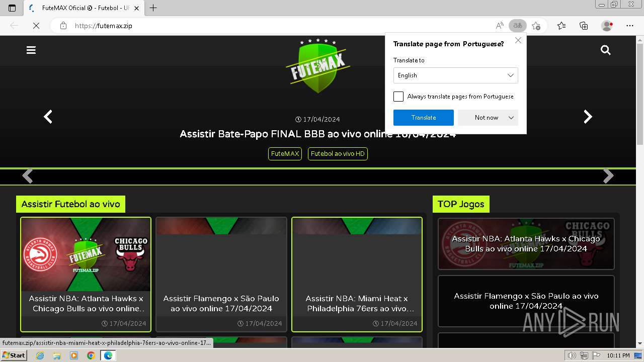Expand Not now options arrow
The width and height of the screenshot is (644, 362).
pos(511,118)
